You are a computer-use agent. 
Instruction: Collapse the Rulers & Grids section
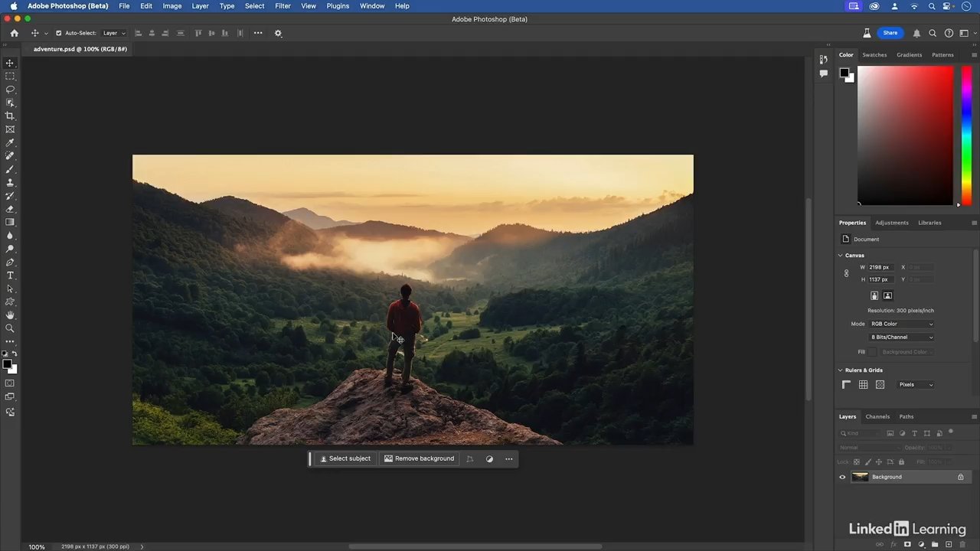[x=841, y=370]
